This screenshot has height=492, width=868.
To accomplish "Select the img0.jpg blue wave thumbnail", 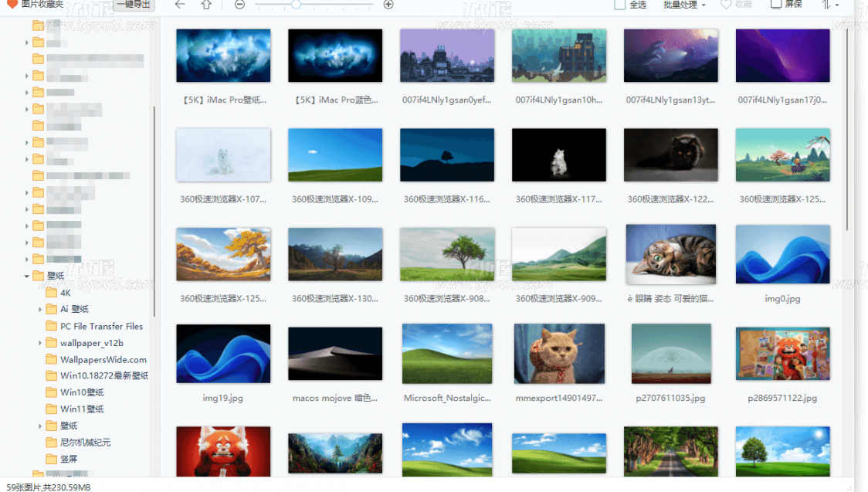I will tap(782, 254).
